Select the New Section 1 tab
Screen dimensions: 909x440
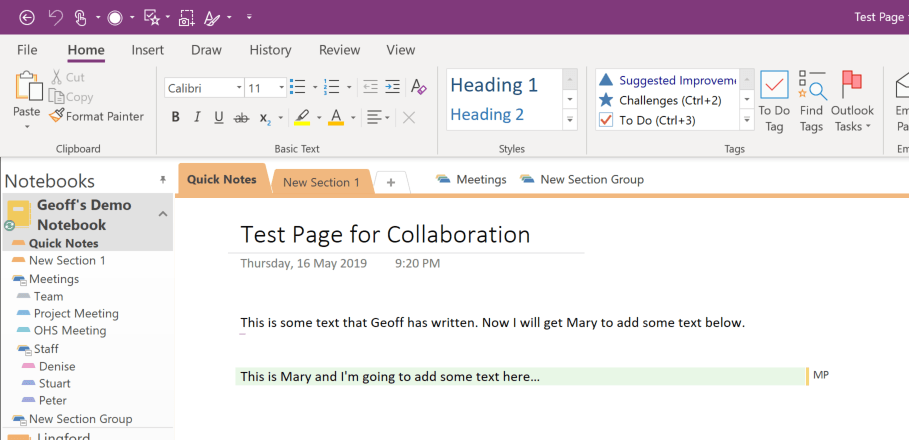tap(321, 183)
